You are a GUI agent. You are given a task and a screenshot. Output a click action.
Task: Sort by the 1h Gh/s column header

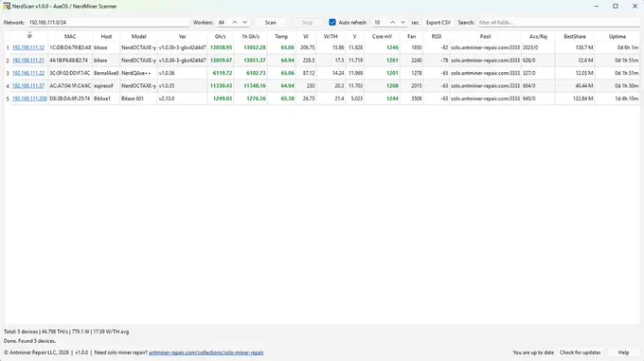pos(251,37)
